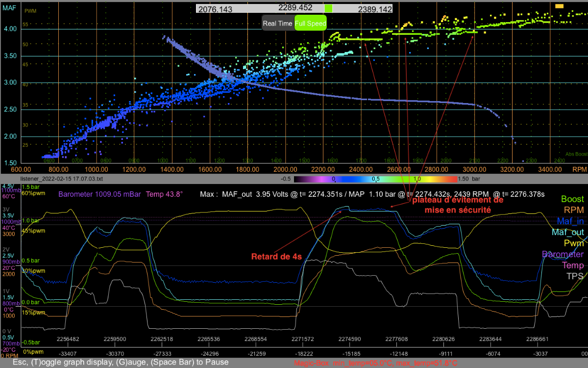The image size is (588, 368).
Task: Toggle the Boost legend entry
Action: 572,199
